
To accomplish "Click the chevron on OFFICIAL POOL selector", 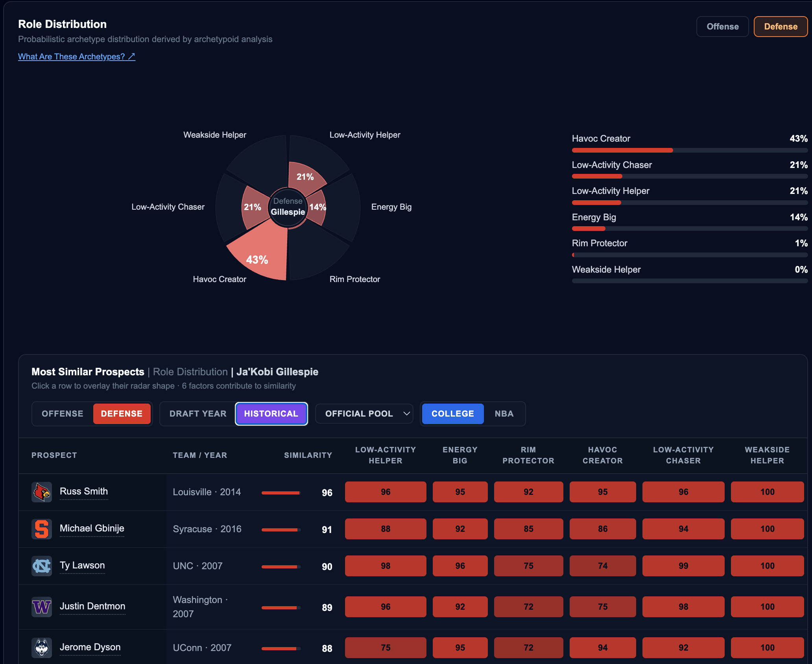I will (406, 414).
